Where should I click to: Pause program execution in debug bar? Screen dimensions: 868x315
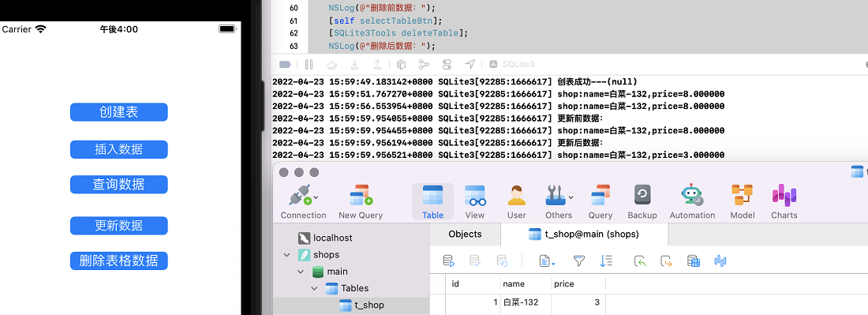click(x=309, y=64)
